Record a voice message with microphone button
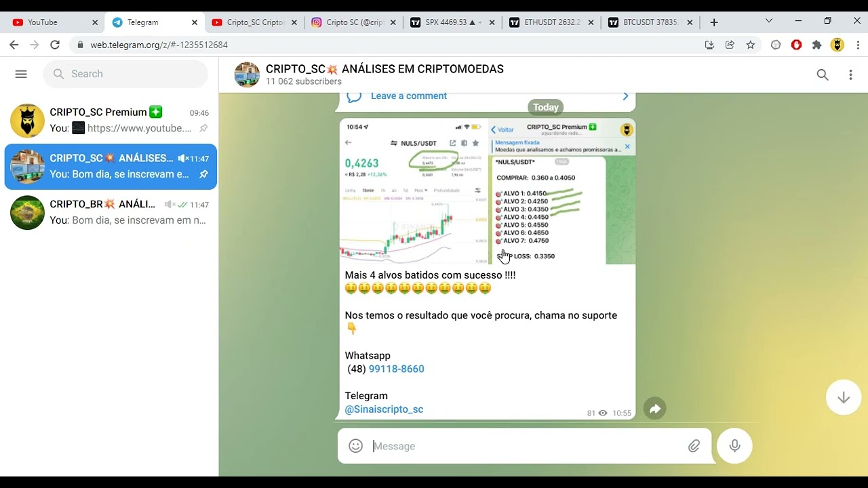Image resolution: width=868 pixels, height=488 pixels. click(x=734, y=446)
